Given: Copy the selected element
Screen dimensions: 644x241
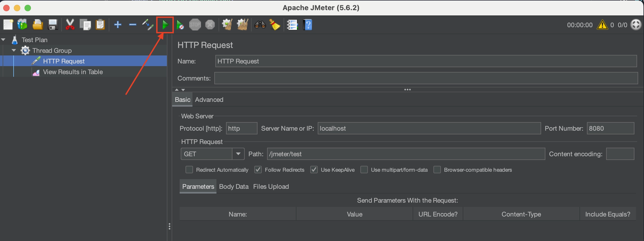Looking at the screenshot, I should coord(85,25).
